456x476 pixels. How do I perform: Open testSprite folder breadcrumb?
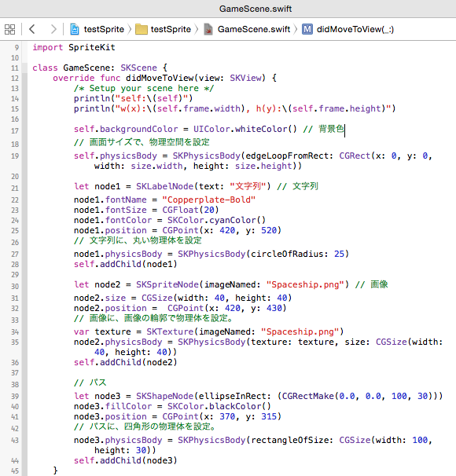[171, 29]
